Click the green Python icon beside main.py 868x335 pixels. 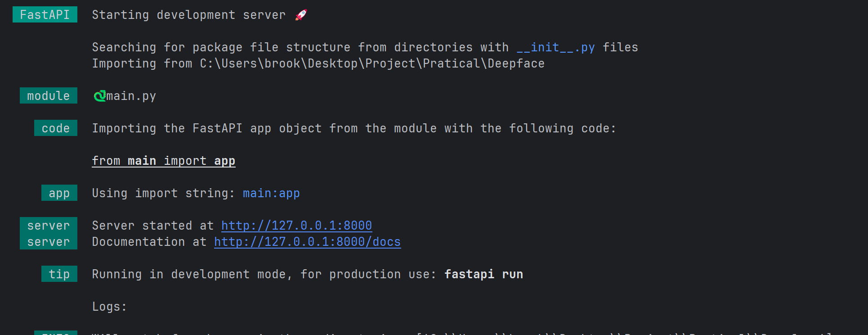[99, 96]
